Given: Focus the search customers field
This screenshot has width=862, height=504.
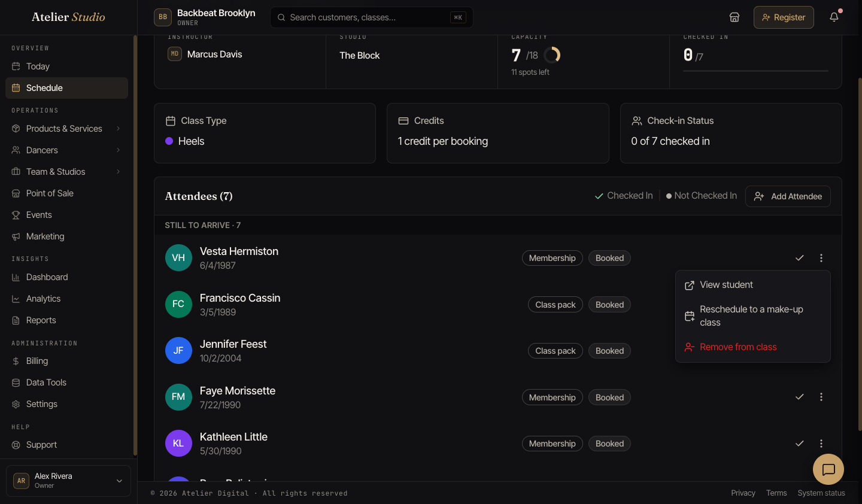Looking at the screenshot, I should (x=372, y=17).
